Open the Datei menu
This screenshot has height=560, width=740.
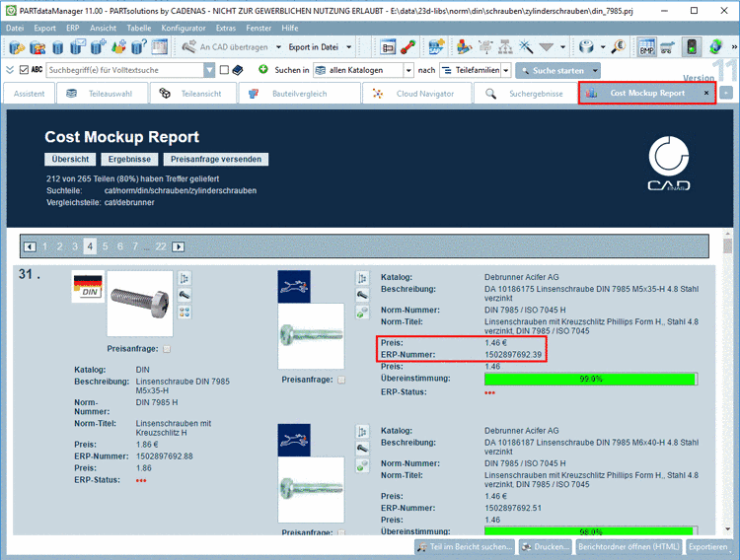[x=15, y=29]
